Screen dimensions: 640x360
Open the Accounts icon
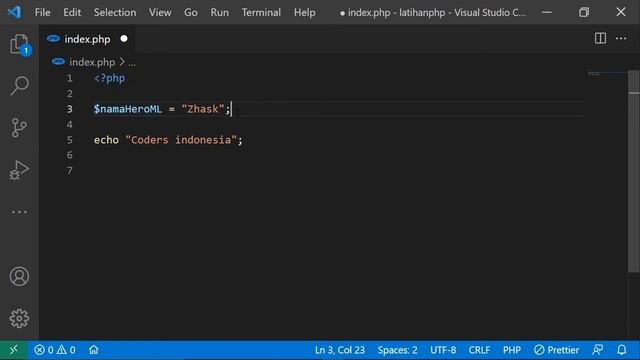pyautogui.click(x=19, y=276)
